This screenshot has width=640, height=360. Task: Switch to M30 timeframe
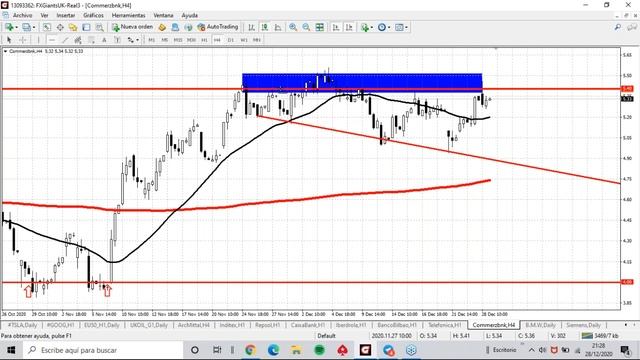click(191, 40)
